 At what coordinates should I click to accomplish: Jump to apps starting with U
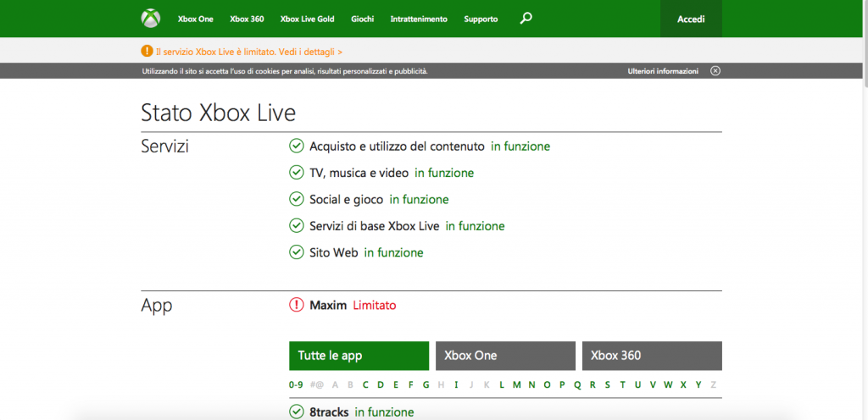637,385
